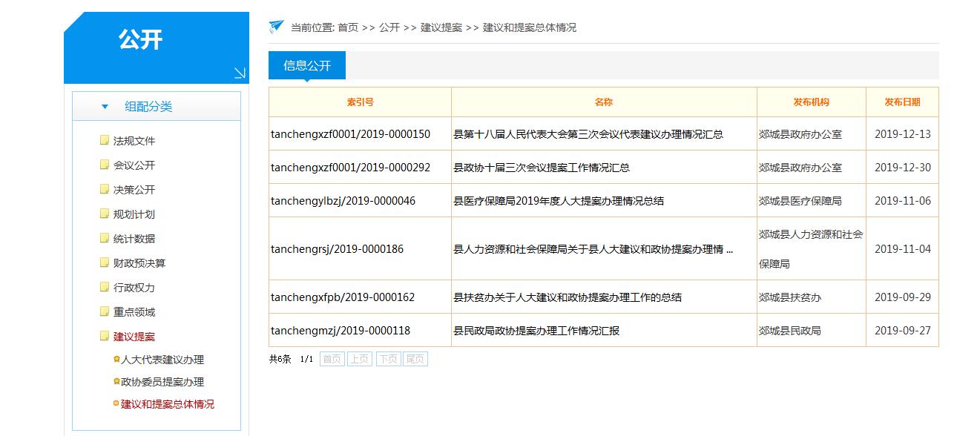Screen dimensions: 980x436
Task: Open 规划计划 category
Action: coord(134,214)
